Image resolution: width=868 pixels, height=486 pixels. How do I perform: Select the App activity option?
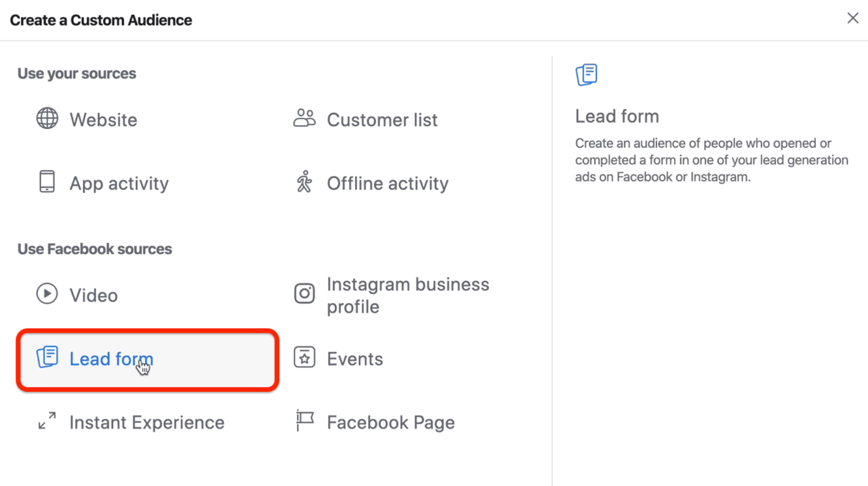119,184
